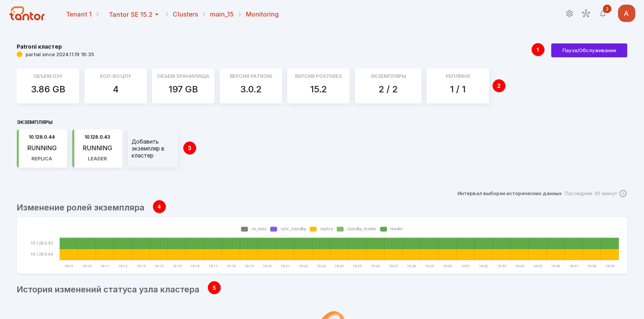Click the ВЕРСИЯ POSTGRES 15.2 card

pyautogui.click(x=318, y=86)
